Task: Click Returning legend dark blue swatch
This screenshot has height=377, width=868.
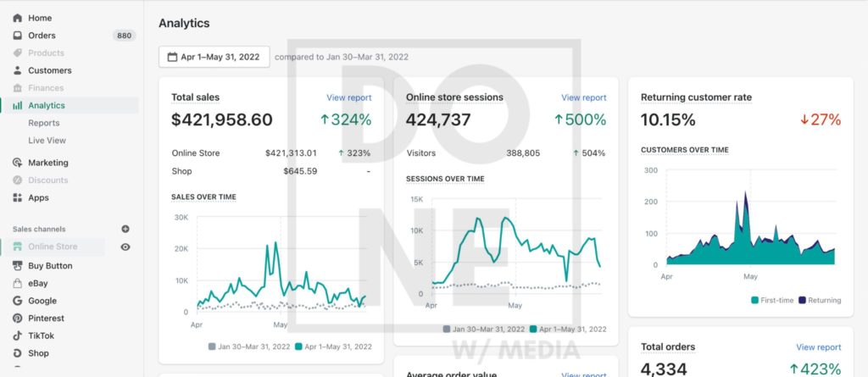Action: 802,300
